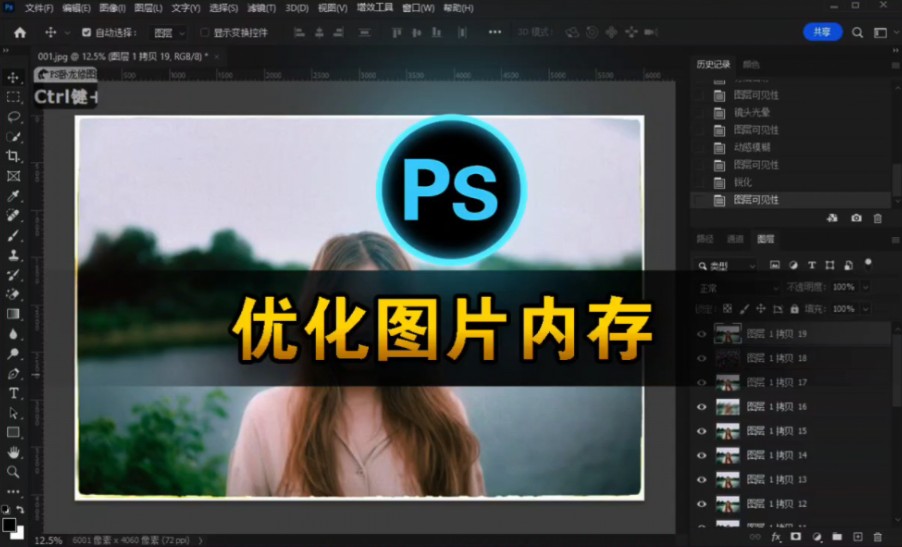
Task: Open the 窗口(W) menu
Action: (x=418, y=8)
